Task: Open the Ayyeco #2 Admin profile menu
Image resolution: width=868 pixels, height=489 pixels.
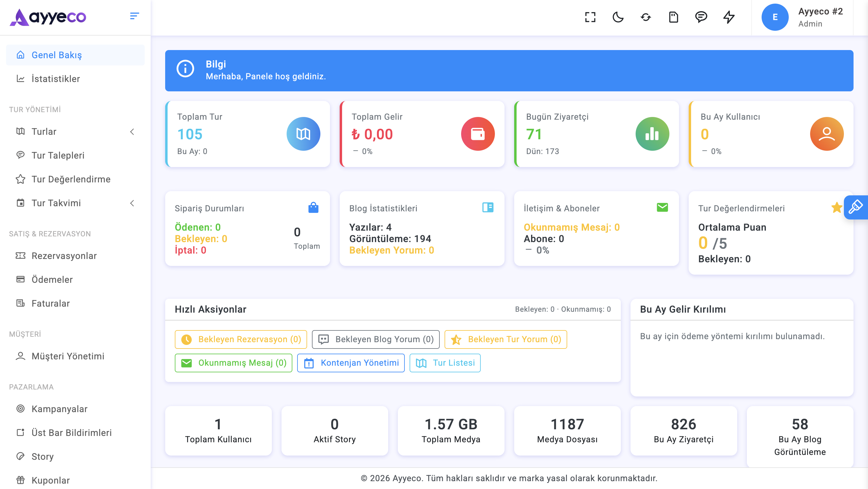Action: click(802, 17)
